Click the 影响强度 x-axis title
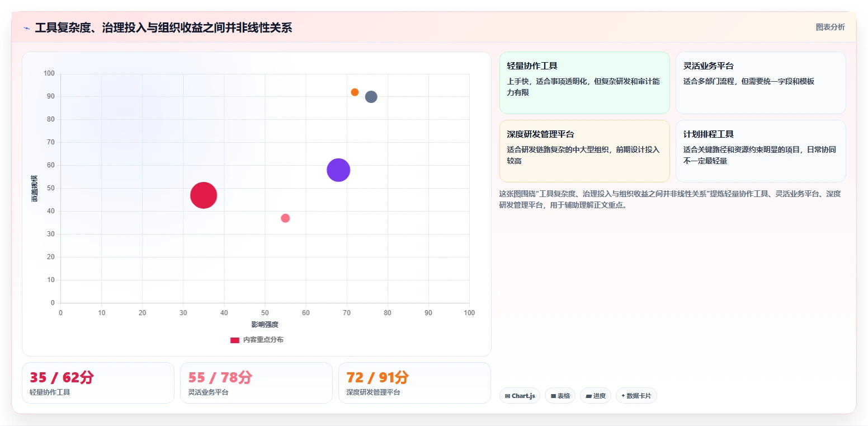This screenshot has height=426, width=868. coord(265,325)
